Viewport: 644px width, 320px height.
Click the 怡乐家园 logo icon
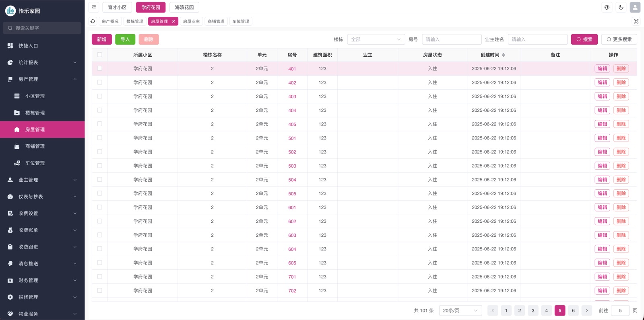point(10,11)
